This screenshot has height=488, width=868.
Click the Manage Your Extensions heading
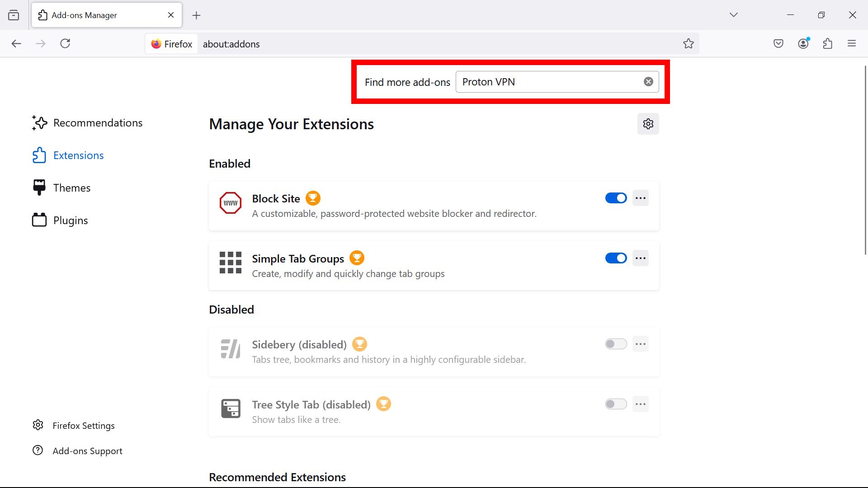[x=291, y=124]
